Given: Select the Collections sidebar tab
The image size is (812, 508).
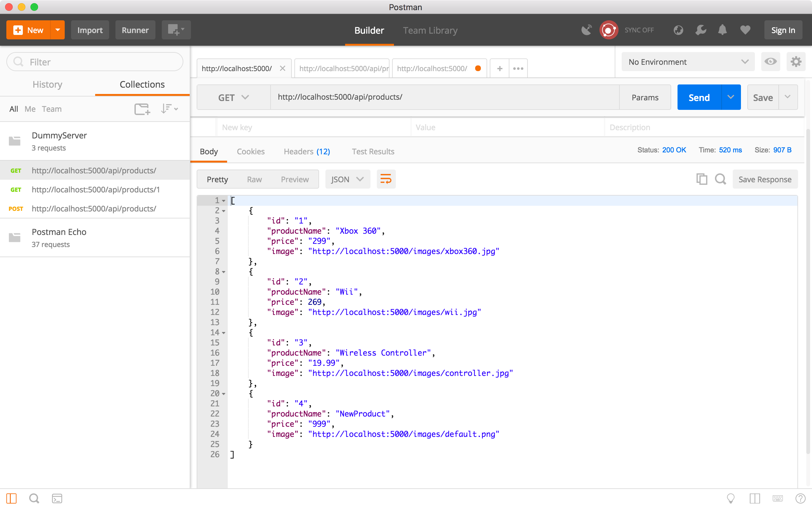Looking at the screenshot, I should pos(142,84).
